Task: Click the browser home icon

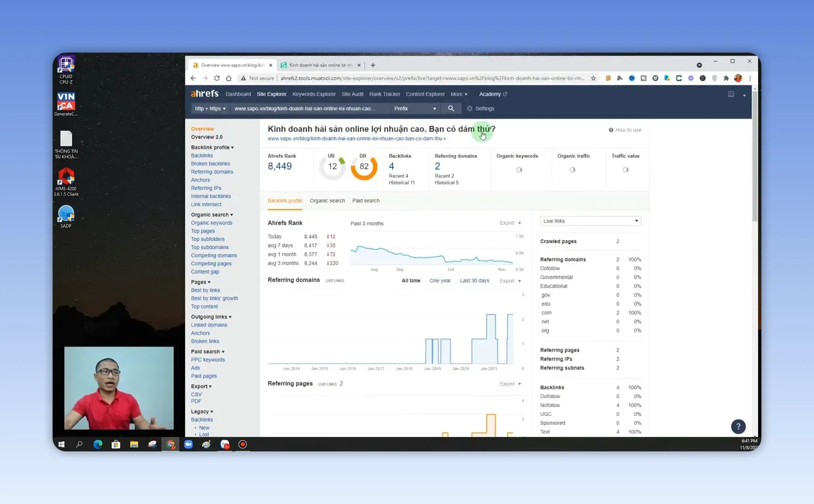Action: pyautogui.click(x=229, y=78)
